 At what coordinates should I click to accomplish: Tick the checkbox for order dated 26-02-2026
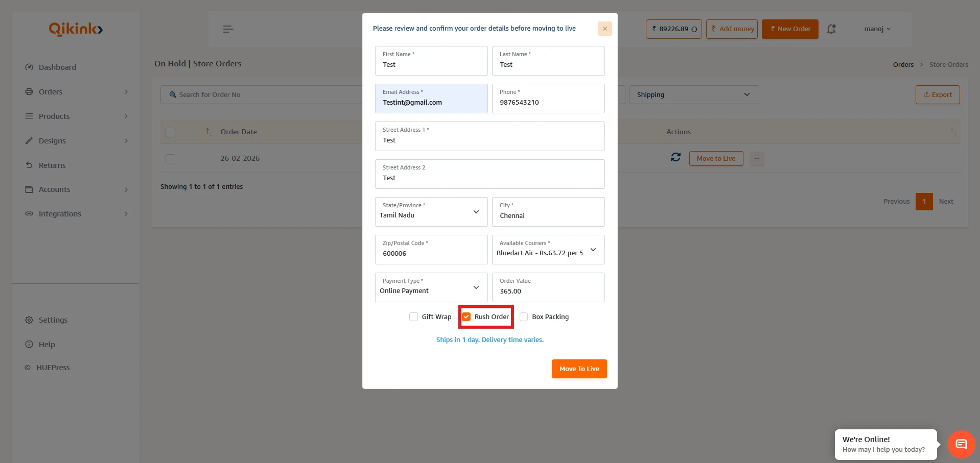pos(171,159)
